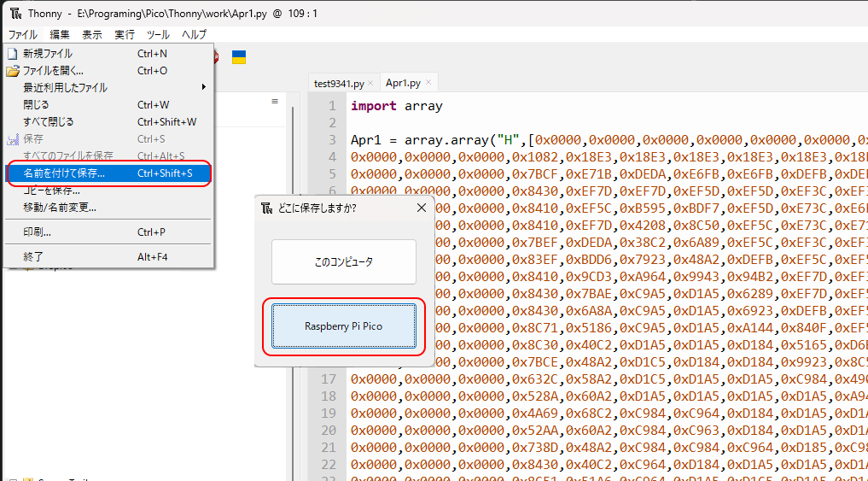Choose 移動/名前変更... menu entry
868x481 pixels.
[x=108, y=208]
